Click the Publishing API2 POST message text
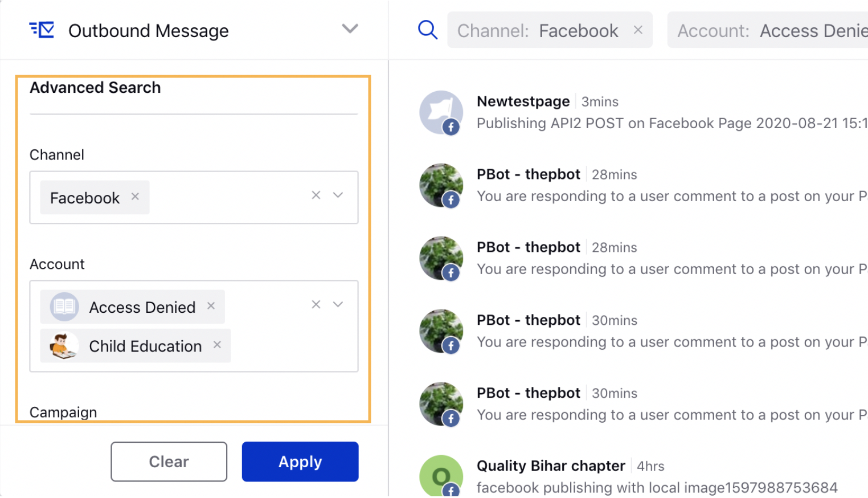The image size is (868, 498). (x=672, y=124)
